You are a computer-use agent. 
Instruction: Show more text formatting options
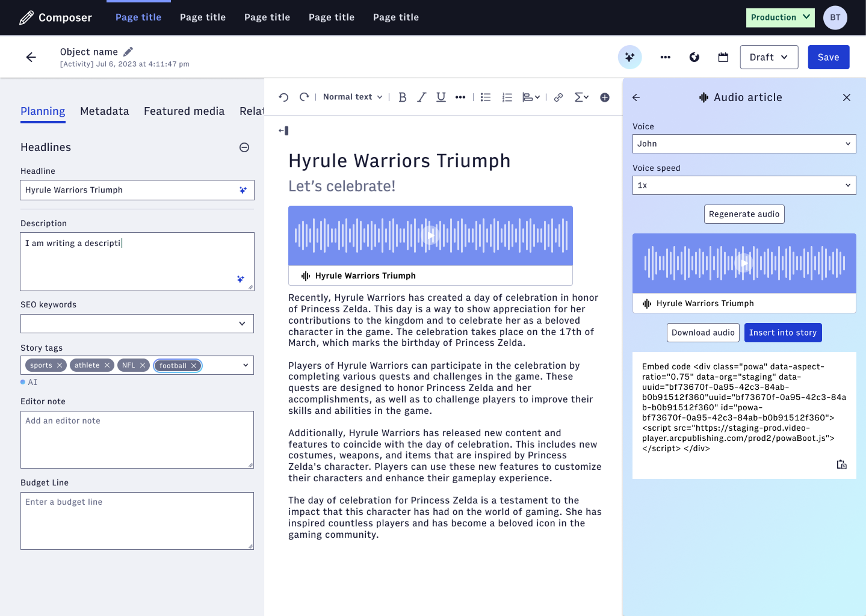[x=460, y=97]
